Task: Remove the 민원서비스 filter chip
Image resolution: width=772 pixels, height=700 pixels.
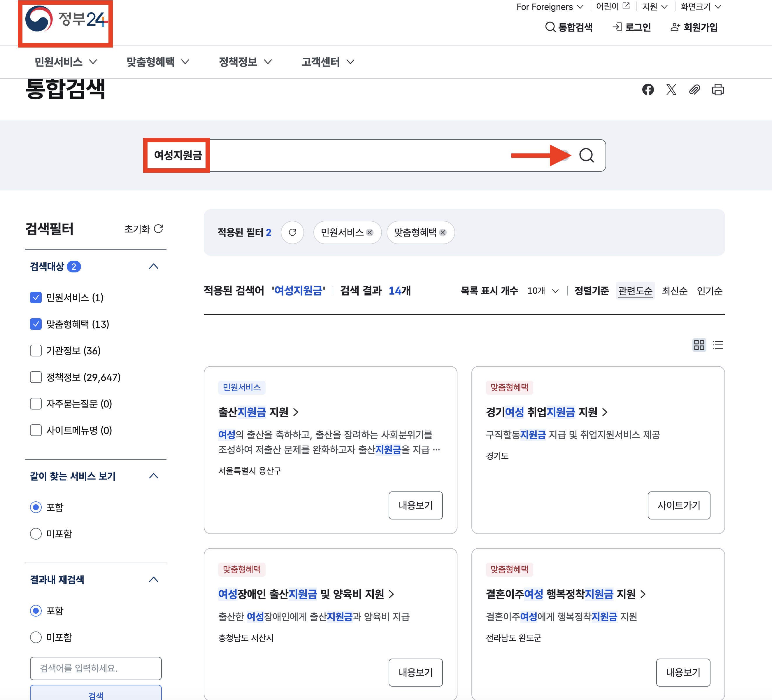Action: [x=370, y=232]
